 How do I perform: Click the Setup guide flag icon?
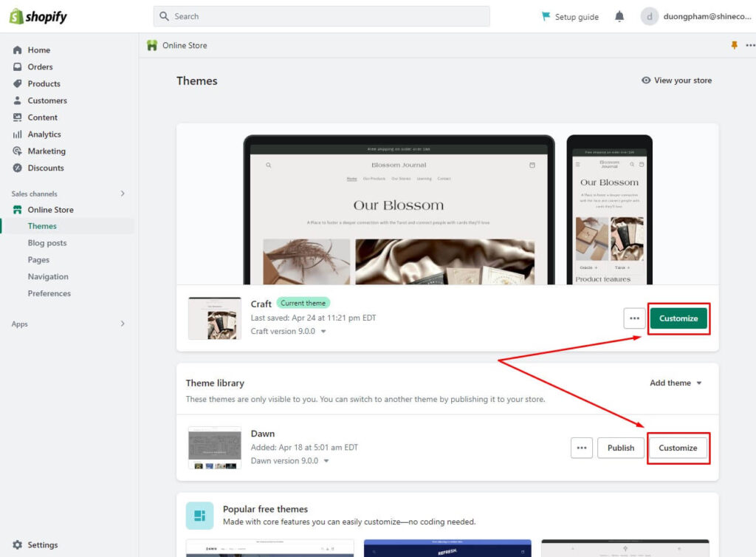546,16
